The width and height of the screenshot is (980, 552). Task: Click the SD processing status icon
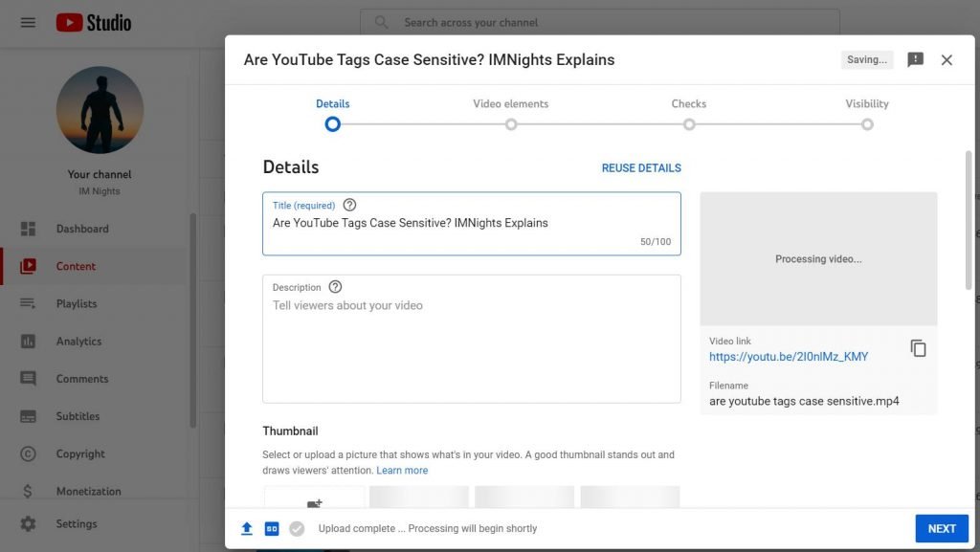(x=272, y=528)
